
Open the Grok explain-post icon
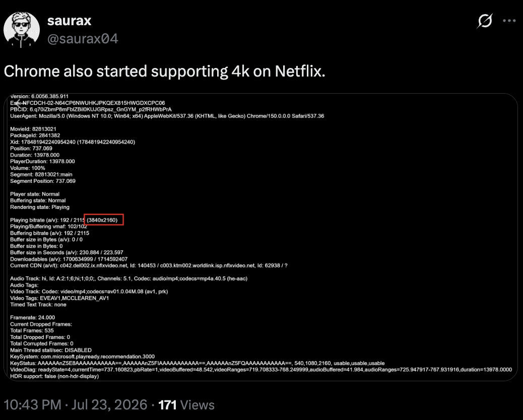point(484,21)
